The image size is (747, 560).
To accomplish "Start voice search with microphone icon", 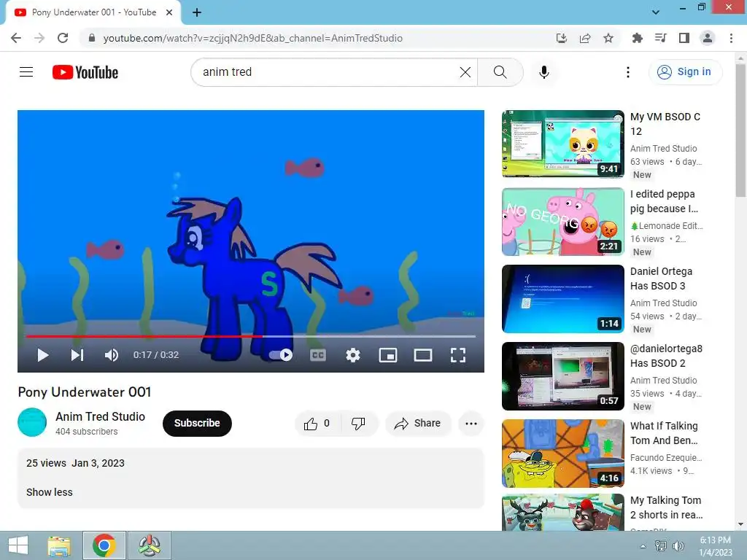I will pos(543,72).
